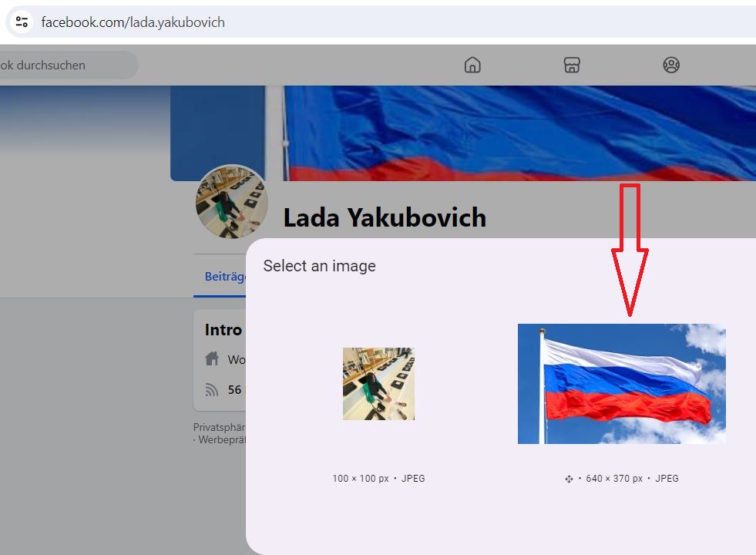Open the site information icon in address bar
The height and width of the screenshot is (555, 756).
click(x=22, y=22)
